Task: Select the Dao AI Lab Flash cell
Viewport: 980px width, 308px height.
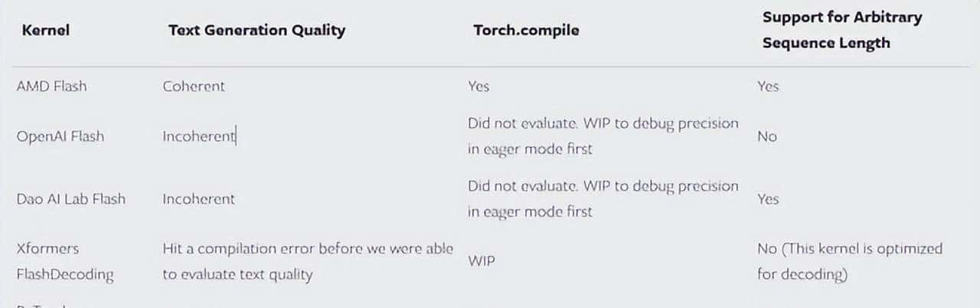Action: coord(70,199)
